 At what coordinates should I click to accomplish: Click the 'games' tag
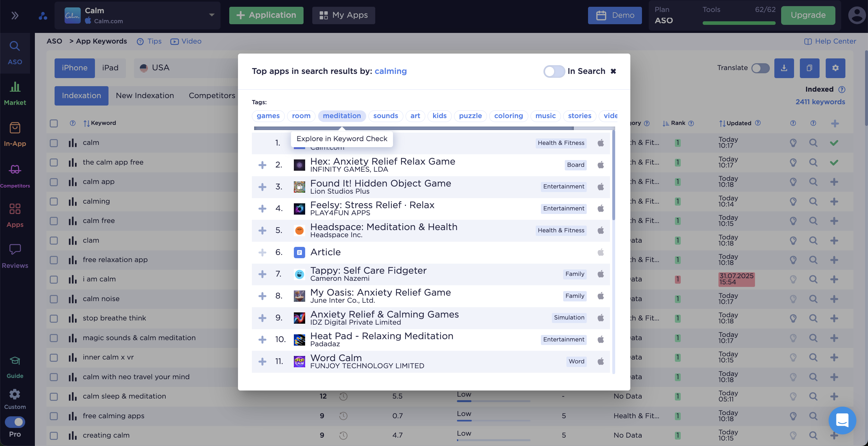tap(268, 116)
